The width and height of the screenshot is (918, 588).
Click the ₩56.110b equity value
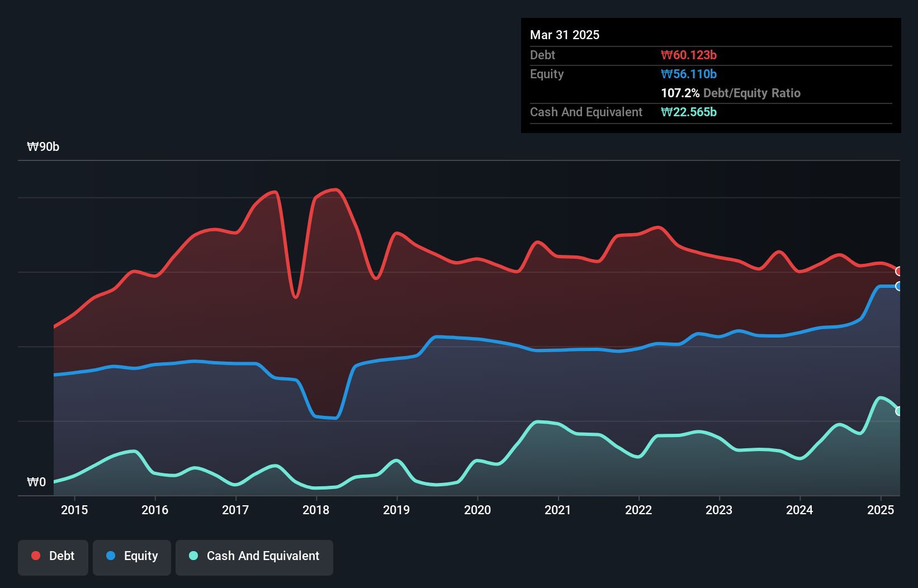point(689,74)
